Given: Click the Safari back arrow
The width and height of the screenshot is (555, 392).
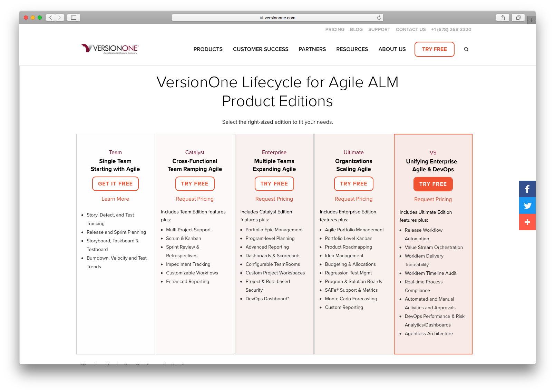Looking at the screenshot, I should tap(51, 18).
